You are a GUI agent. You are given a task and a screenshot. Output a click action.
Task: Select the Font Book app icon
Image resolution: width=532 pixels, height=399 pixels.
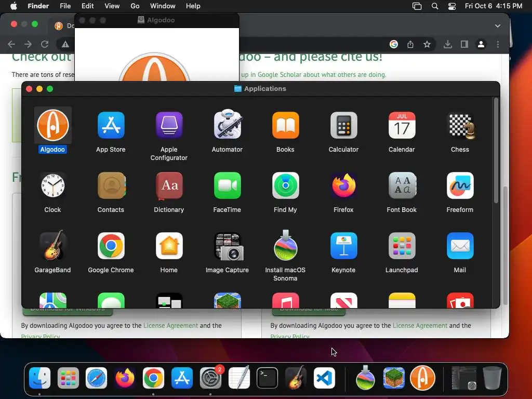point(402,185)
